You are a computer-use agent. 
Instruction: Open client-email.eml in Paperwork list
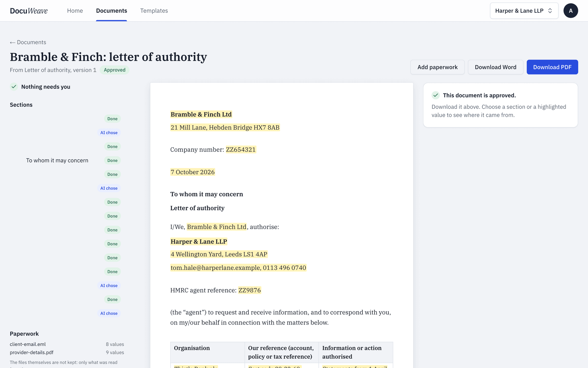(28, 344)
